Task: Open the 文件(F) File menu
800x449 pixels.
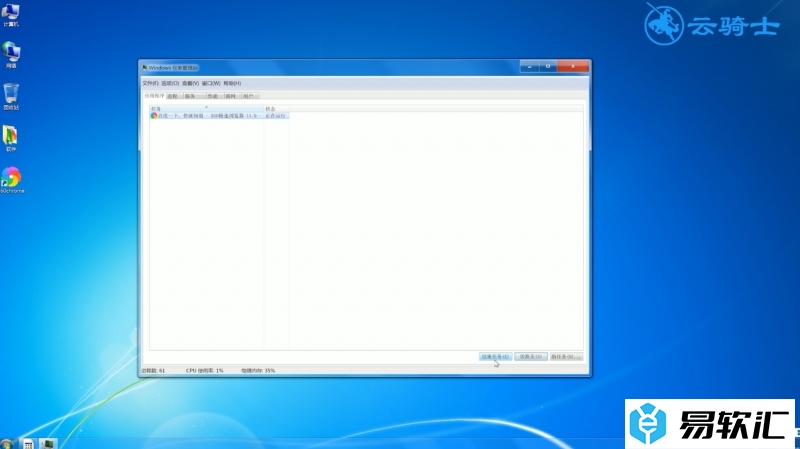Action: click(150, 83)
